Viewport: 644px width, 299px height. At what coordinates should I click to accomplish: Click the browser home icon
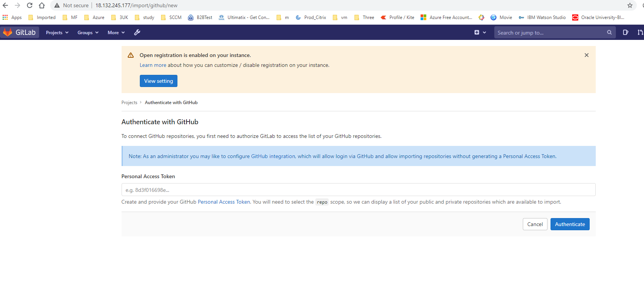[42, 5]
